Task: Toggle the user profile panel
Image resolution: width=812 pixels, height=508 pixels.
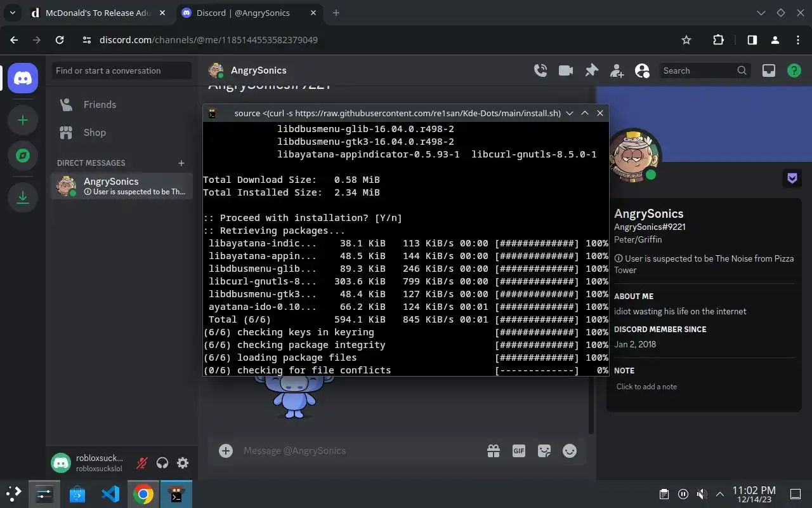Action: point(642,70)
